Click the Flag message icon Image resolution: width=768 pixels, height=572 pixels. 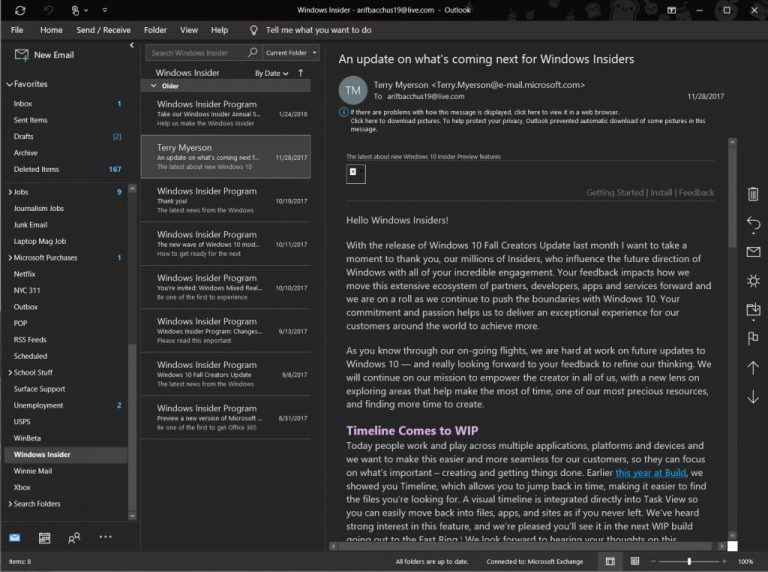pos(753,338)
